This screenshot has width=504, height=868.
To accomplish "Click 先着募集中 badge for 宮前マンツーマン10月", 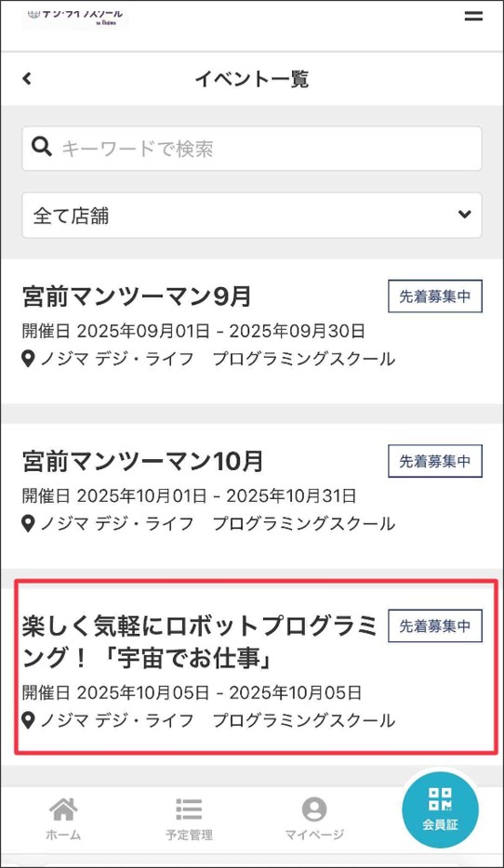I will pyautogui.click(x=435, y=461).
